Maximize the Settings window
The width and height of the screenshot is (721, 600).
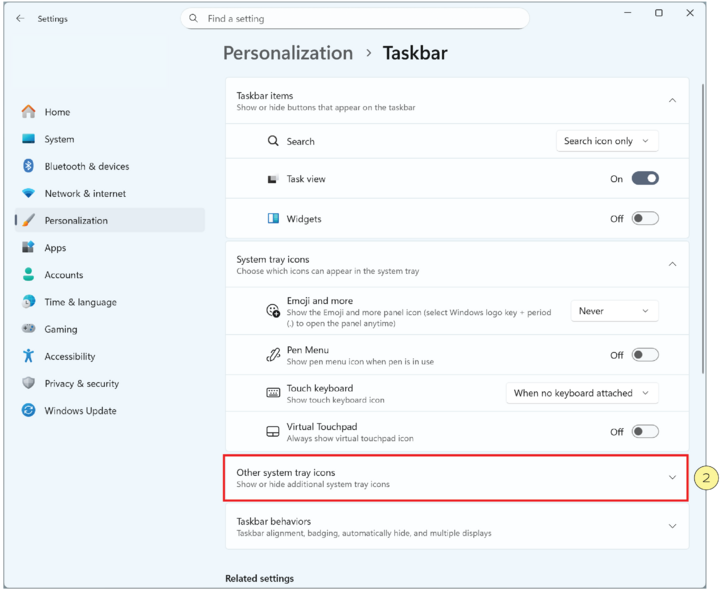click(x=658, y=13)
